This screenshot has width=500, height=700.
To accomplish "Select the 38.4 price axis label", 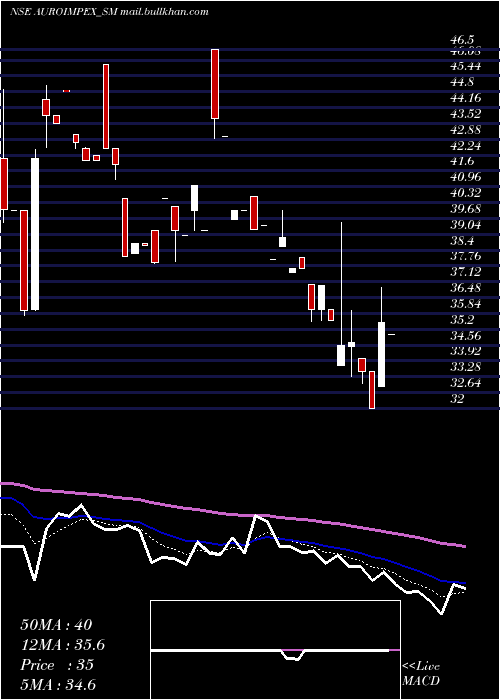I will click(462, 241).
